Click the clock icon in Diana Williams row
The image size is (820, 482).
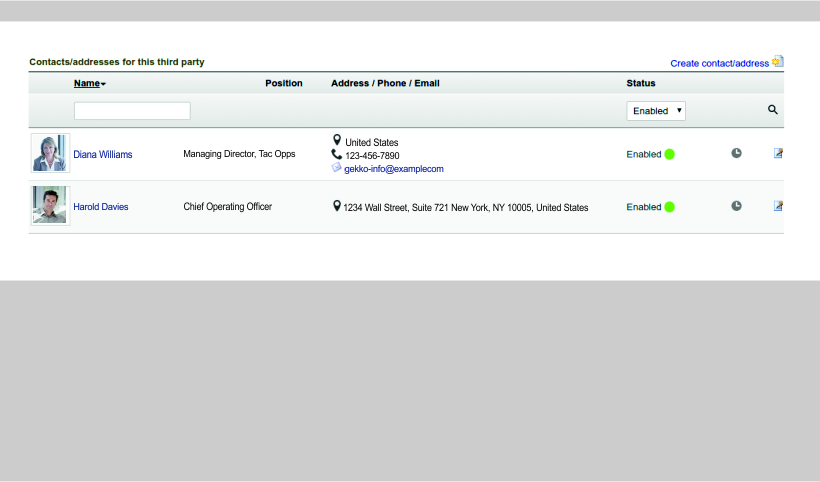pos(736,153)
